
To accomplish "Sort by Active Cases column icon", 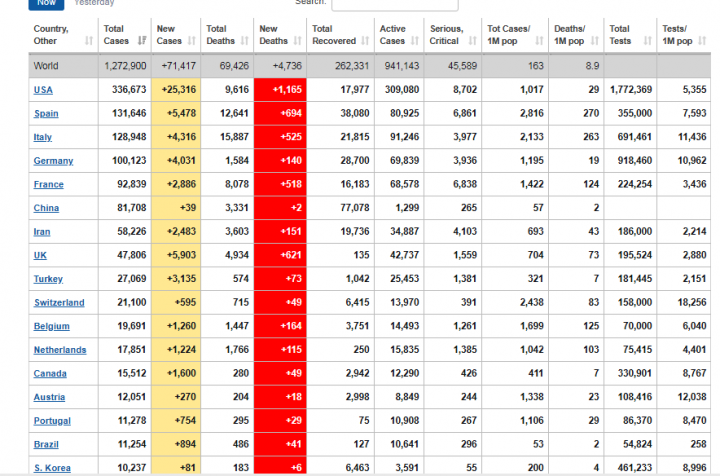I will pyautogui.click(x=415, y=41).
